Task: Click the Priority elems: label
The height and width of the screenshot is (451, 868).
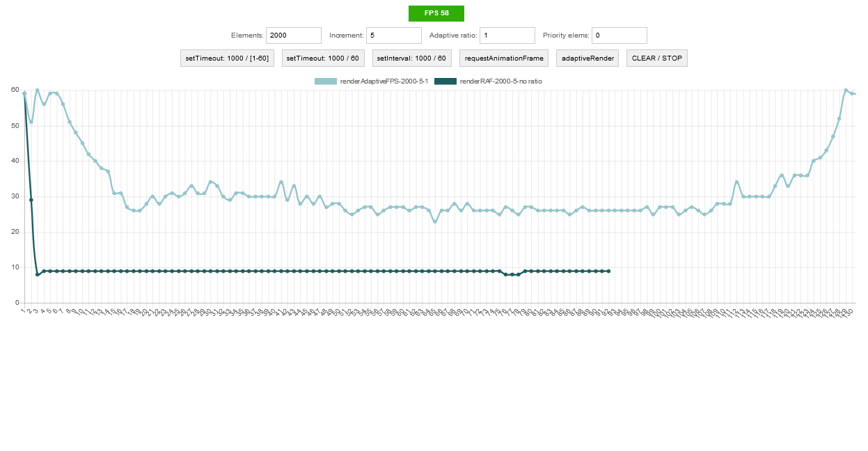Action: click(566, 35)
